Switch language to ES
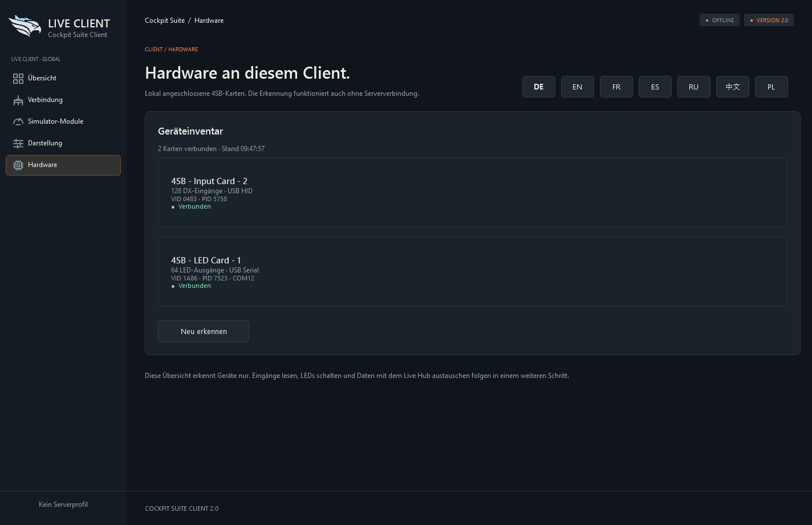This screenshot has height=525, width=812. (x=655, y=87)
